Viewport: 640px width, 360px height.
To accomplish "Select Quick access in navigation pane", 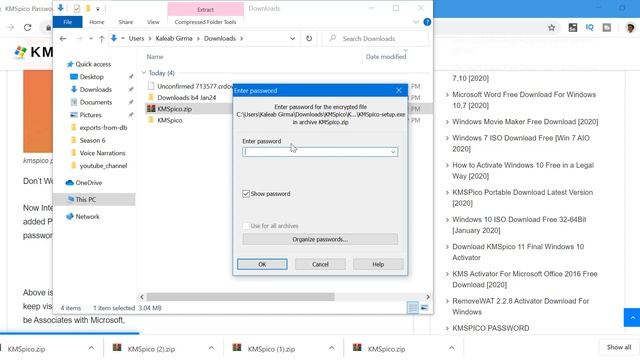I will [x=93, y=64].
